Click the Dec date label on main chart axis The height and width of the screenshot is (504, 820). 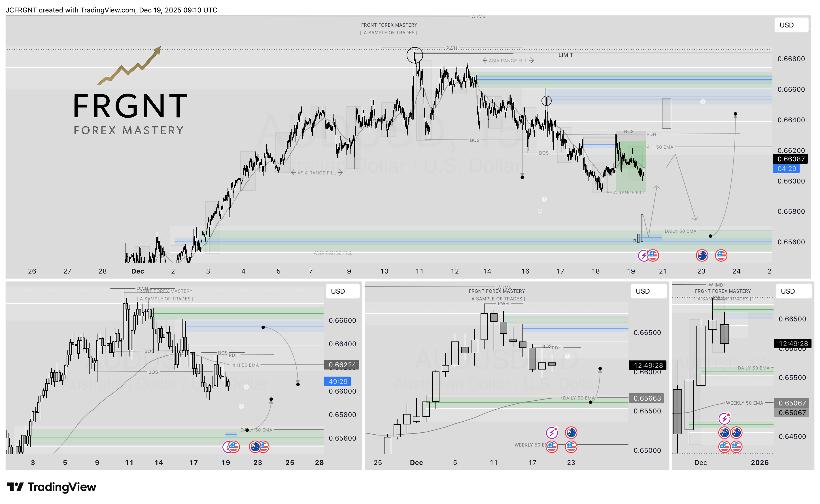click(137, 271)
